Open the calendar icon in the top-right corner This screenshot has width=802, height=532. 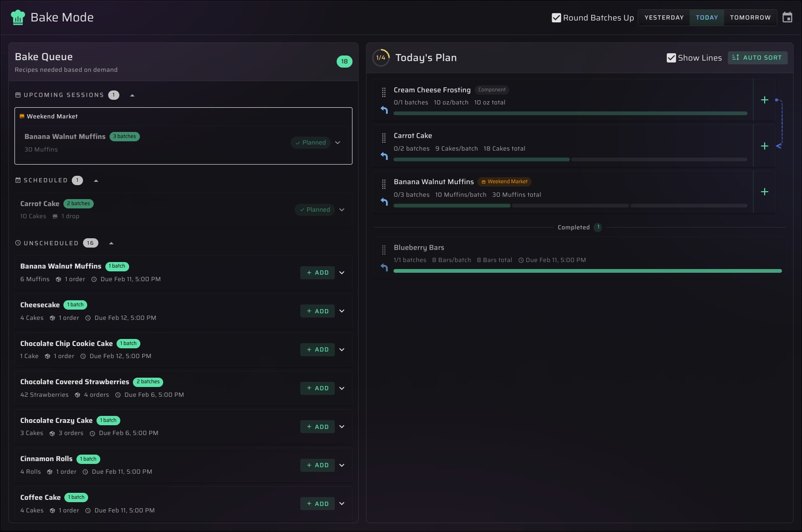[788, 17]
